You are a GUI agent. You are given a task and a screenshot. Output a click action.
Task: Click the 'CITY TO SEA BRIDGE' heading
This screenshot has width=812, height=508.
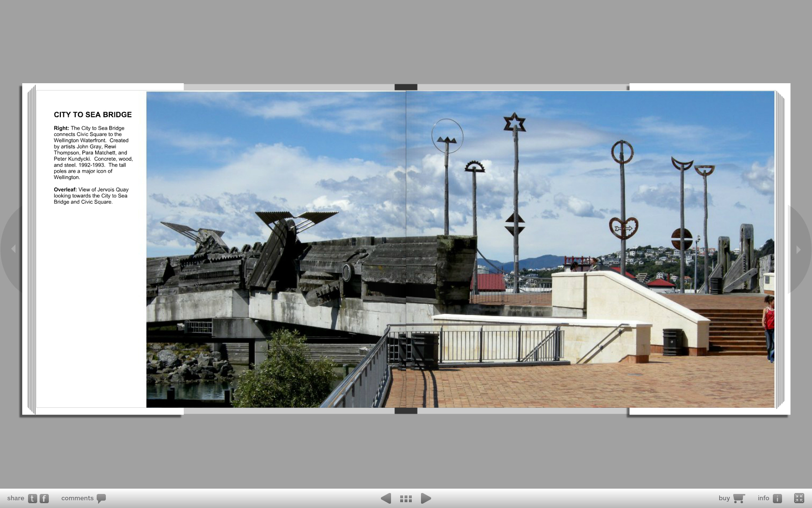tap(93, 115)
